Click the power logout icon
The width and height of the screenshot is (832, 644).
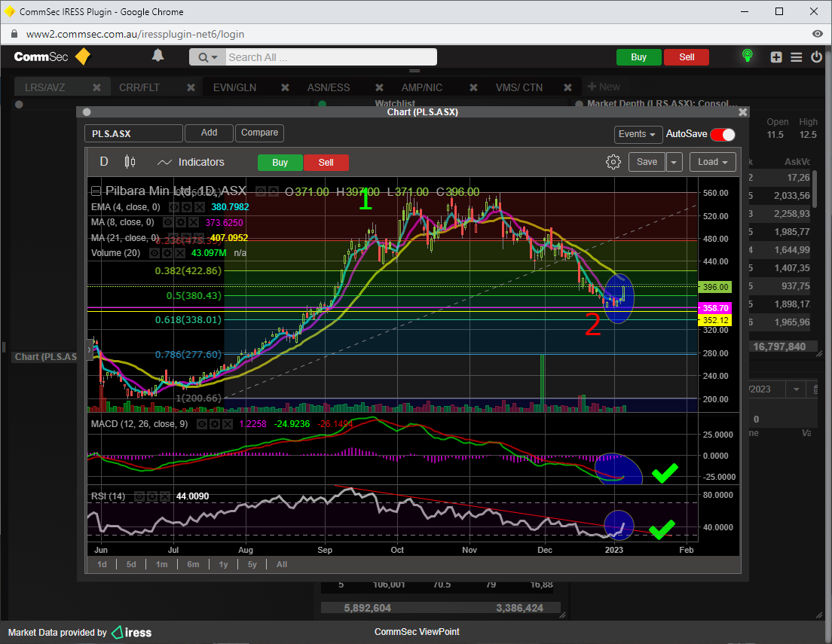(x=817, y=56)
